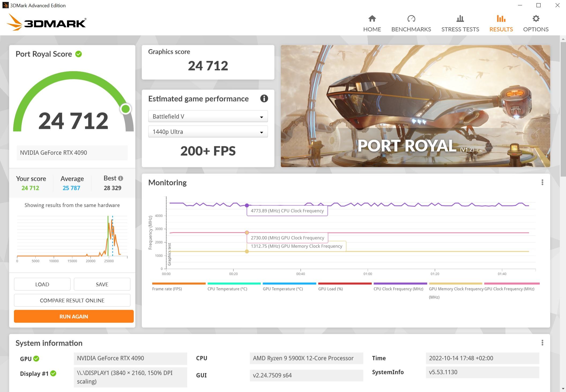Click the scrollbar up arrow

coord(563,39)
